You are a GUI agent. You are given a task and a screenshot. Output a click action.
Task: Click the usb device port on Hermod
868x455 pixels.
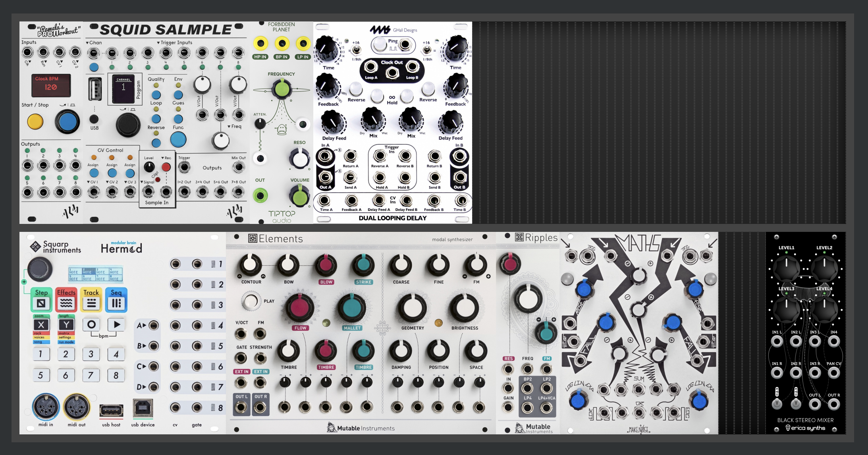tap(143, 408)
